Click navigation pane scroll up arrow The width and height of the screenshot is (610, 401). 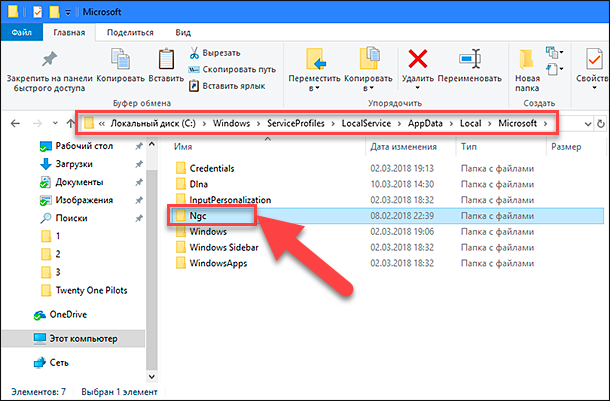[152, 144]
